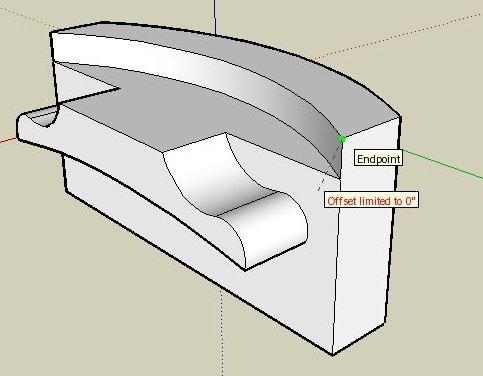This screenshot has width=483, height=376.
Task: Click the crease edge between the scoop surfaces
Action: [247, 203]
